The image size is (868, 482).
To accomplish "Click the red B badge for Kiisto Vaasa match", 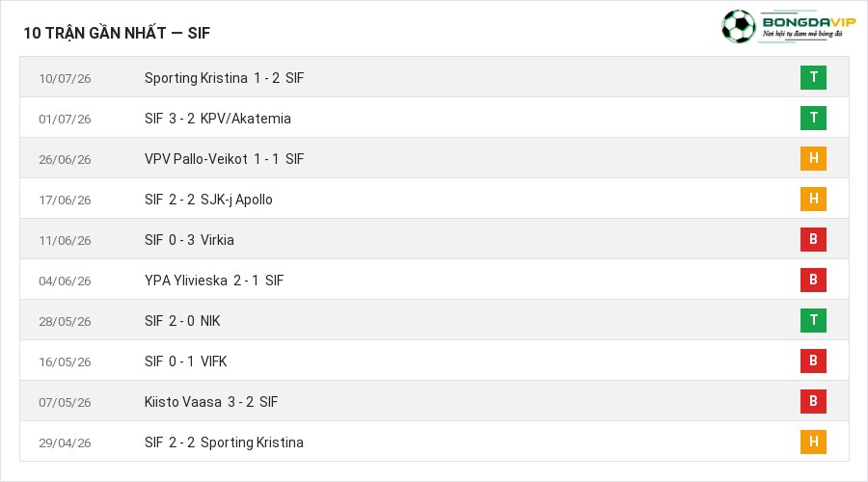I will tap(813, 401).
